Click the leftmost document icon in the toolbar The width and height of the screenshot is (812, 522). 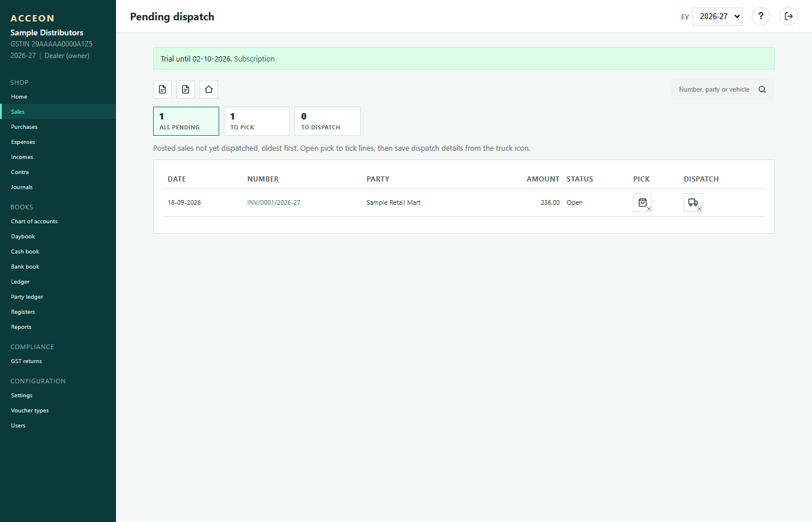162,89
